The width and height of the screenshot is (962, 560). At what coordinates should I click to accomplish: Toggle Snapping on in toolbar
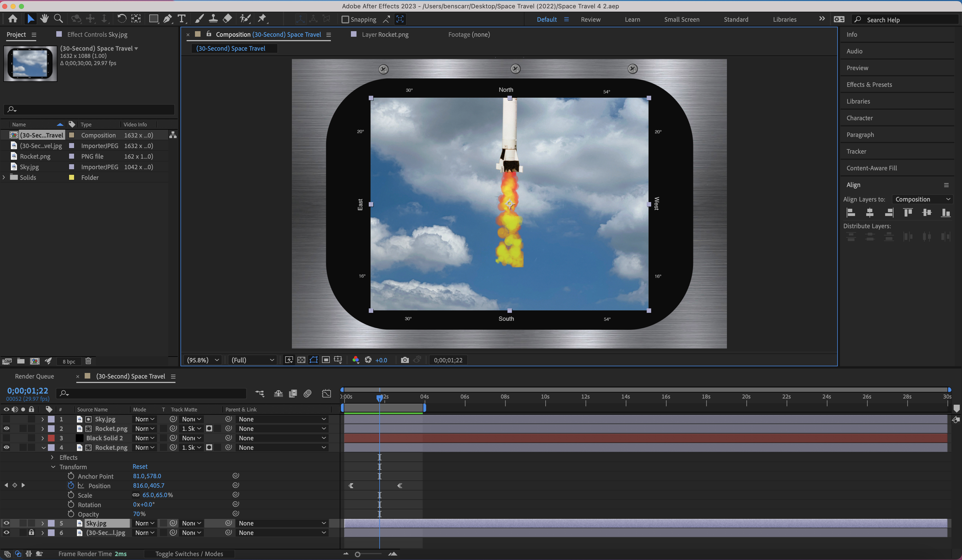(x=345, y=19)
